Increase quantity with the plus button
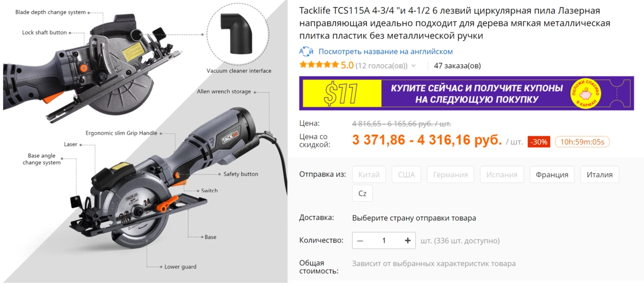The width and height of the screenshot is (644, 284). pos(408,241)
